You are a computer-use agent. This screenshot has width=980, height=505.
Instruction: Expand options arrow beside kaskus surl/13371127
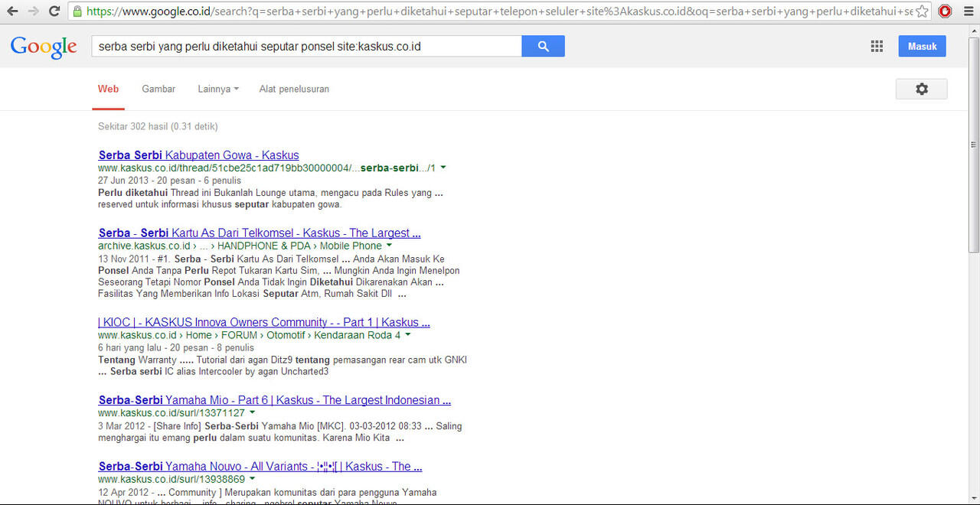[x=252, y=413]
